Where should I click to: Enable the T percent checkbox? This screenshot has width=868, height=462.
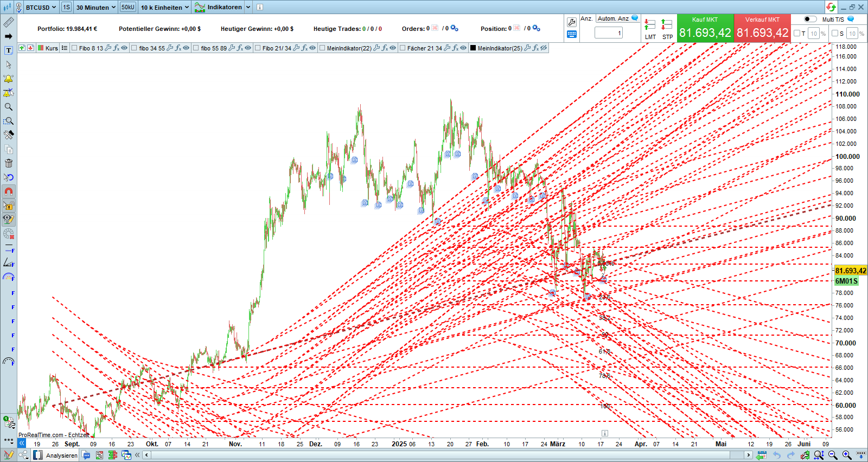coord(797,34)
